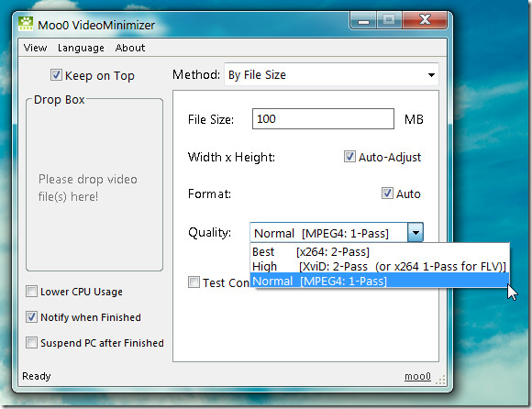Open the moo0 link
532x409 pixels.
click(417, 376)
